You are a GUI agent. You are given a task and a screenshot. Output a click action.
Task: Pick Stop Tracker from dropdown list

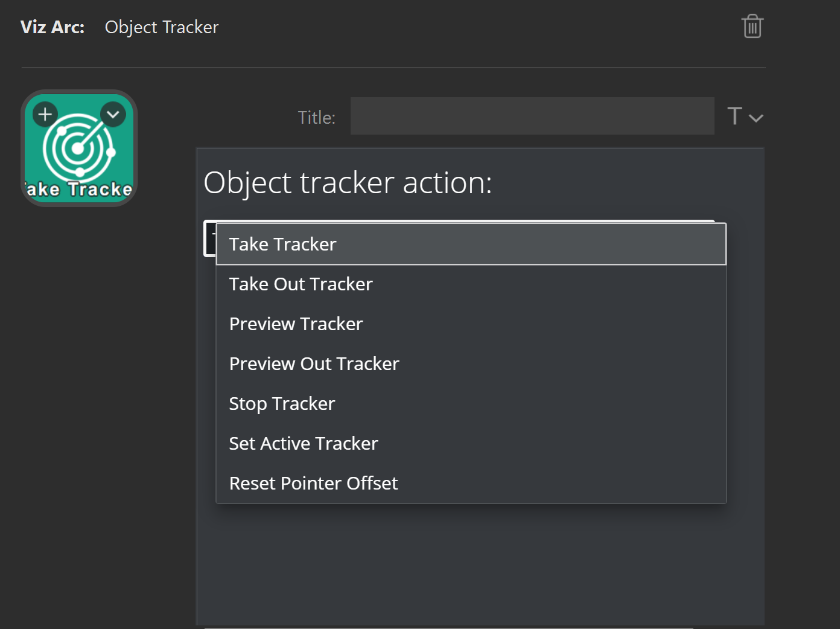pos(471,403)
